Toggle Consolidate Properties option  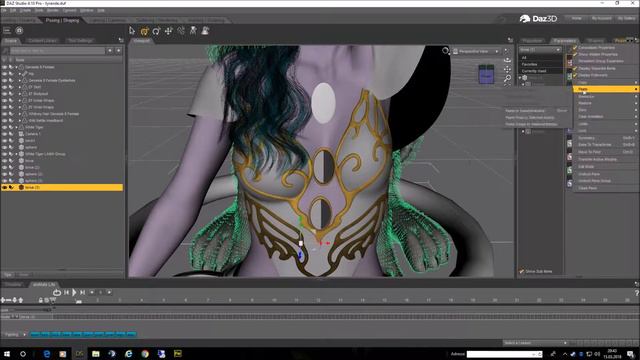point(596,47)
